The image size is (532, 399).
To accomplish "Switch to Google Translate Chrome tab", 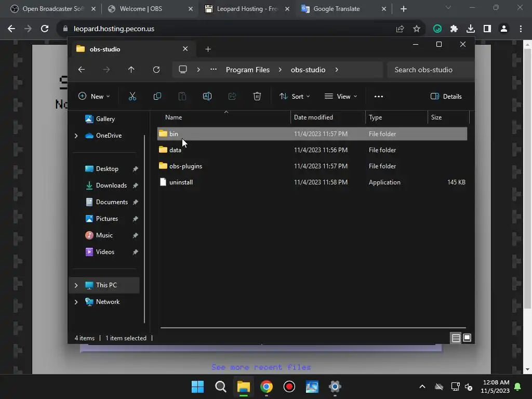I will (x=344, y=9).
